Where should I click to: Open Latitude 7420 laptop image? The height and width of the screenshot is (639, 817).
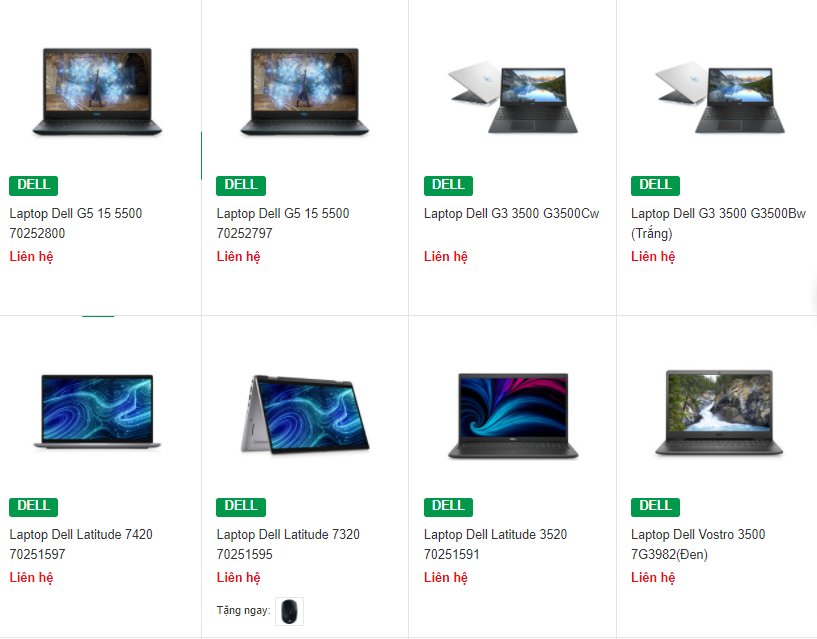coord(97,412)
